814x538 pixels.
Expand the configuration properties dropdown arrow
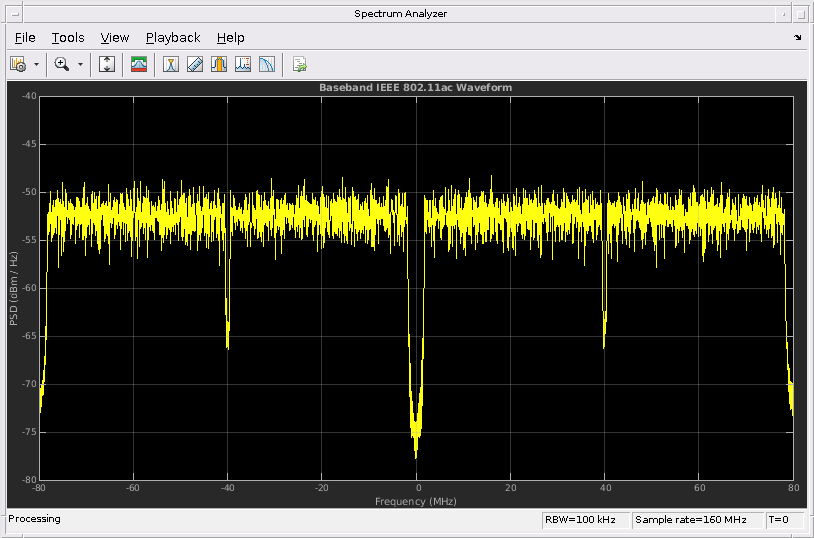[x=36, y=64]
